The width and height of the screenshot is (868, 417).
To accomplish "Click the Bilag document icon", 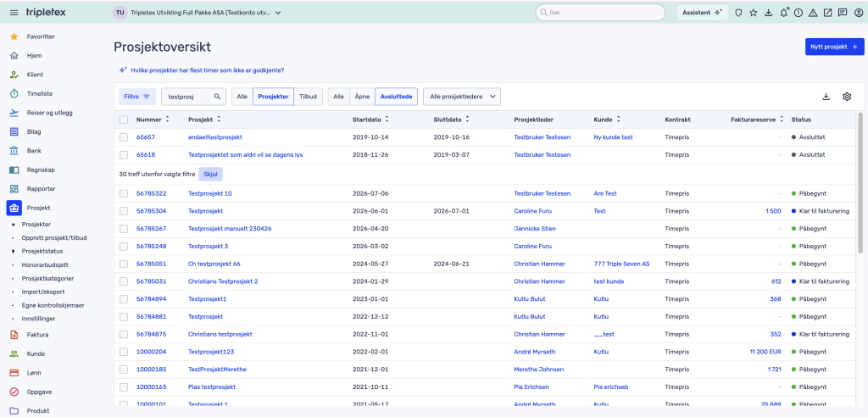I will tap(14, 132).
